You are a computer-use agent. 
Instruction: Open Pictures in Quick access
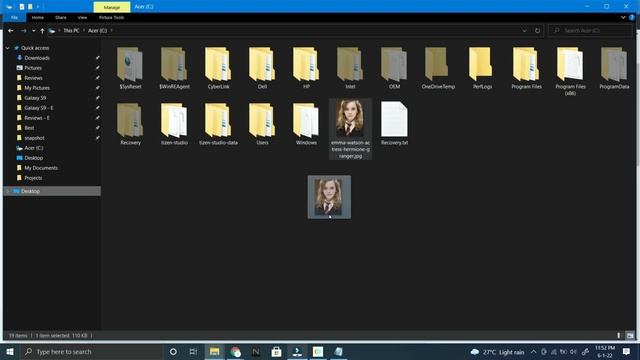[33, 68]
